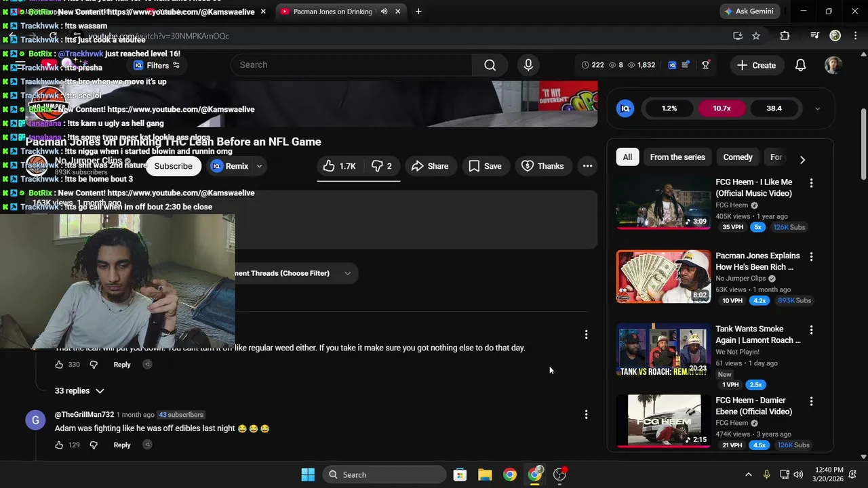
Task: Open the YouTube account avatar menu
Action: 833,65
